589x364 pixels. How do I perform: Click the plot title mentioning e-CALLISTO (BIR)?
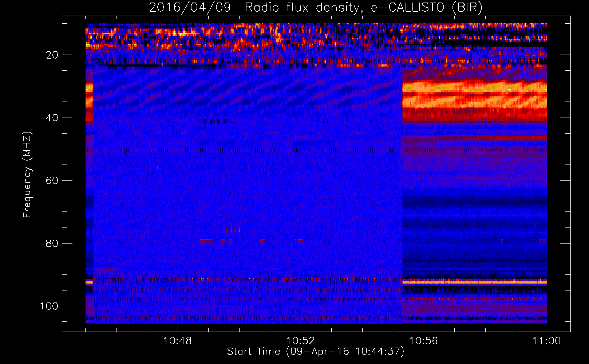(x=316, y=8)
